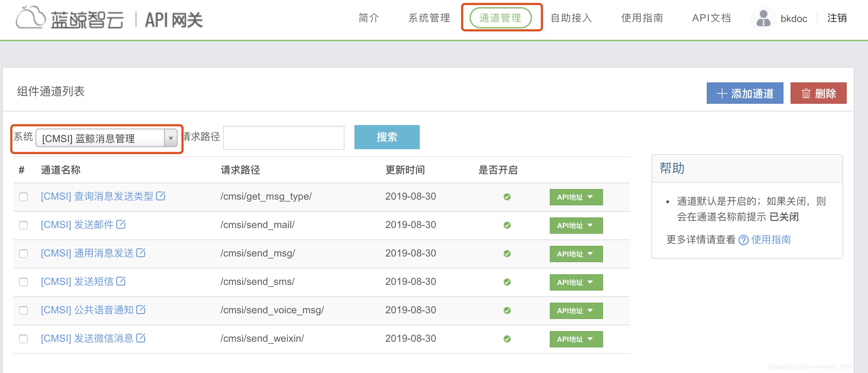Viewport: 868px width, 373px height.
Task: Select checkbox for 发送微信消息 row
Action: (23, 339)
